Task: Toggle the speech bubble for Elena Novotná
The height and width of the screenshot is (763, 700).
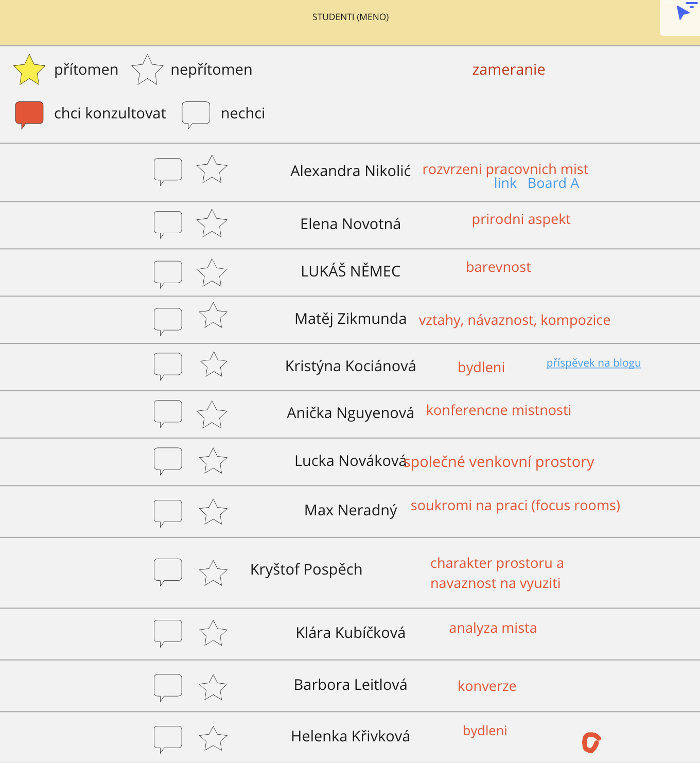Action: pyautogui.click(x=168, y=224)
